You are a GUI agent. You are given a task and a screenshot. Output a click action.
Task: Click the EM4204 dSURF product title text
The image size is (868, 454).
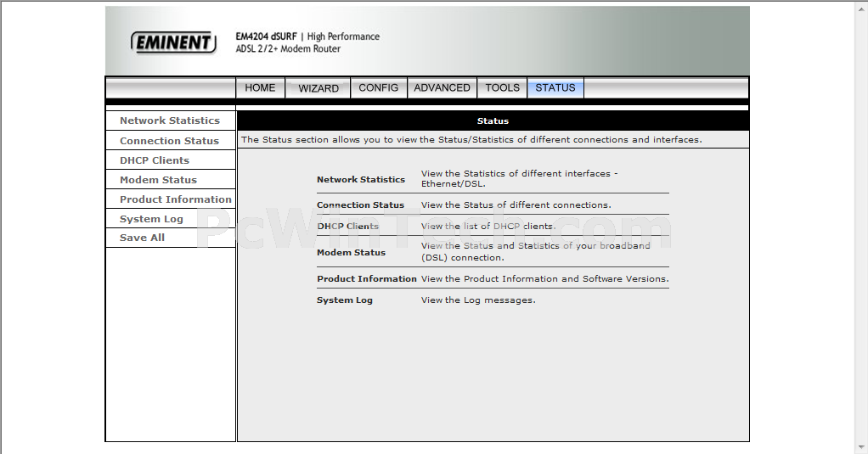[267, 36]
